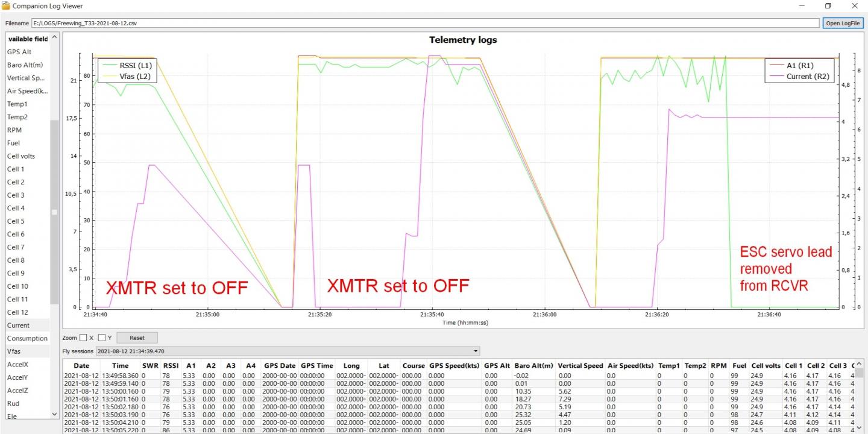Click the data table scroll-down arrow
The width and height of the screenshot is (868, 434).
click(860, 427)
